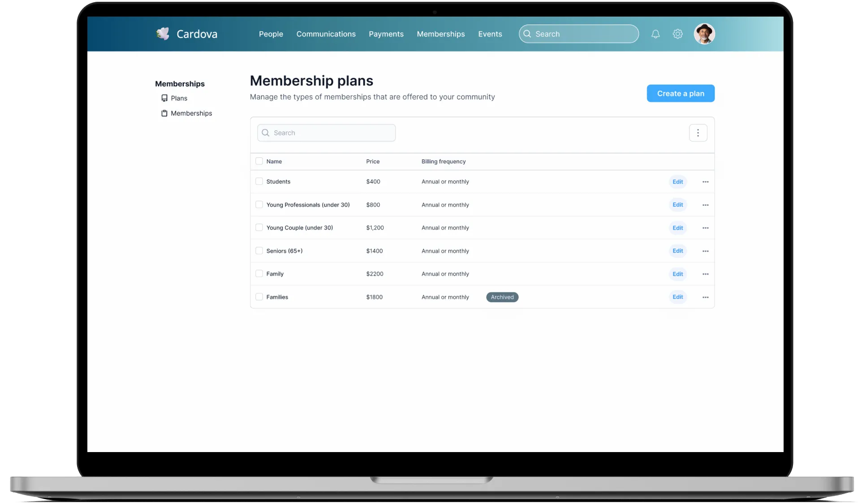Edit the Students plan
This screenshot has width=862, height=504.
pos(678,182)
